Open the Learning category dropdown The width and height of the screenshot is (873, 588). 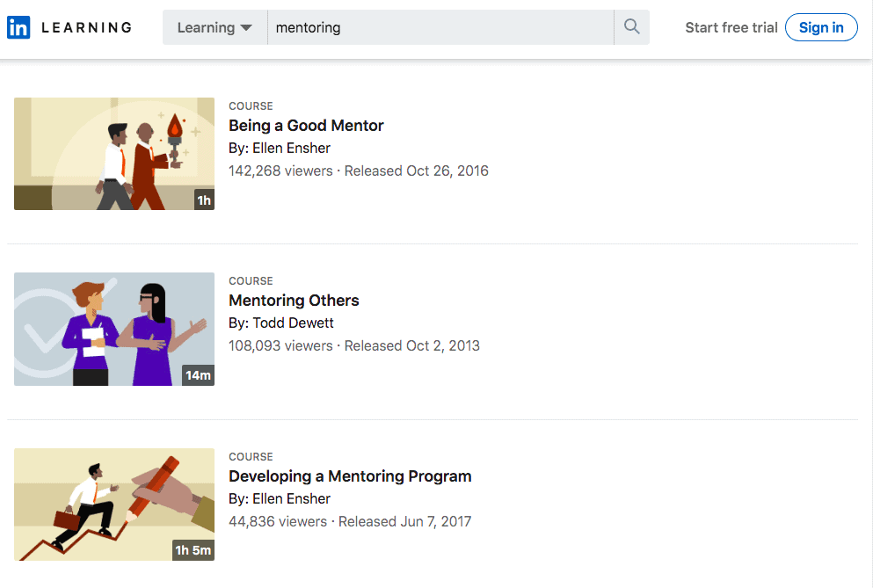209,27
